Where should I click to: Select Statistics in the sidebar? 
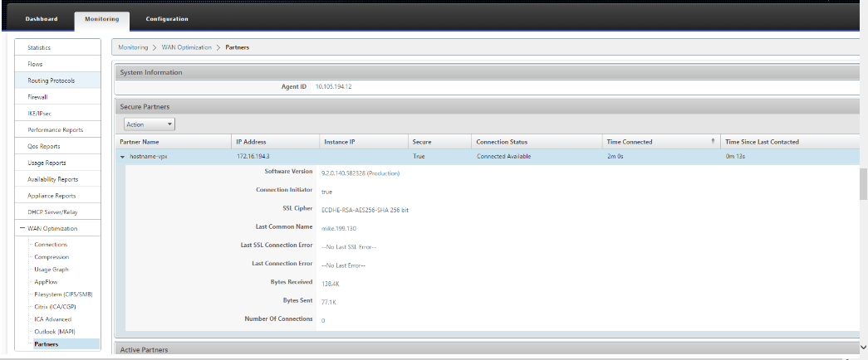(57, 47)
